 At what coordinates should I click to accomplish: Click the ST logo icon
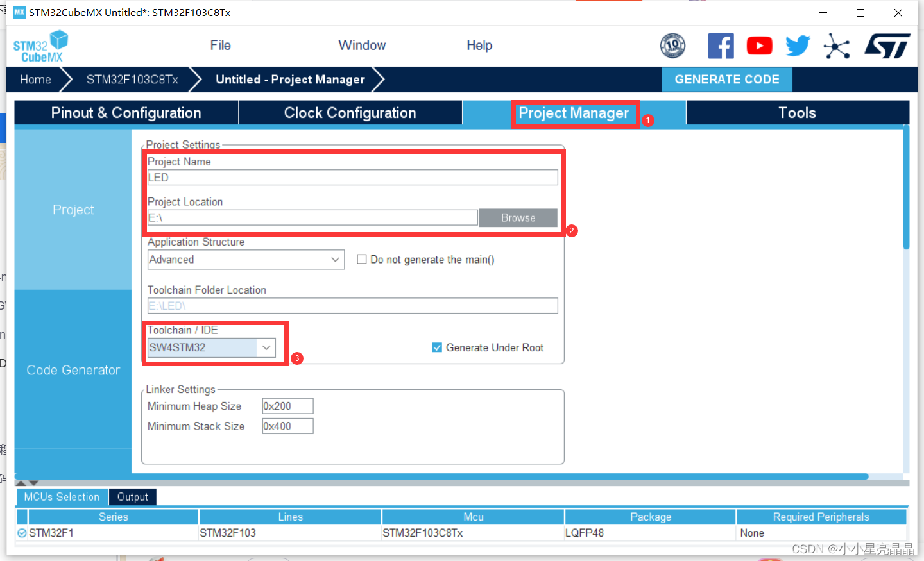point(887,46)
